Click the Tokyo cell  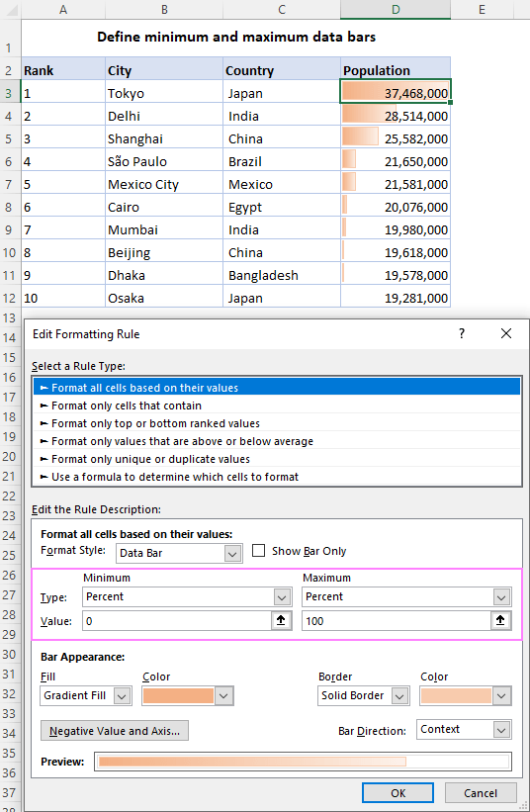[164, 93]
